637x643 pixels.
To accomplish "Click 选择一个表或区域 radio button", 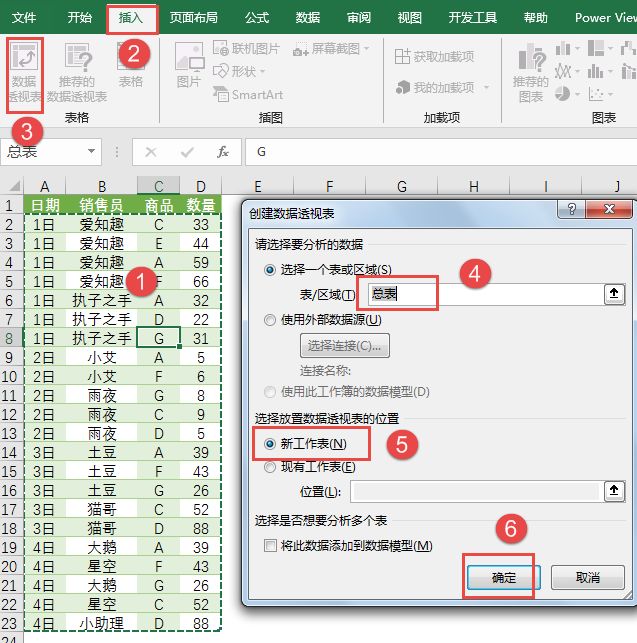I will pyautogui.click(x=269, y=270).
